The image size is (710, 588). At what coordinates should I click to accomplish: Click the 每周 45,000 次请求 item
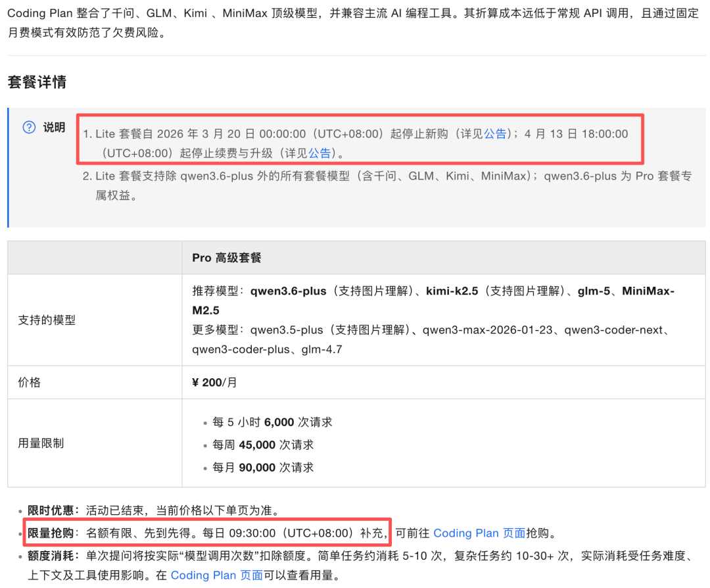coord(263,445)
